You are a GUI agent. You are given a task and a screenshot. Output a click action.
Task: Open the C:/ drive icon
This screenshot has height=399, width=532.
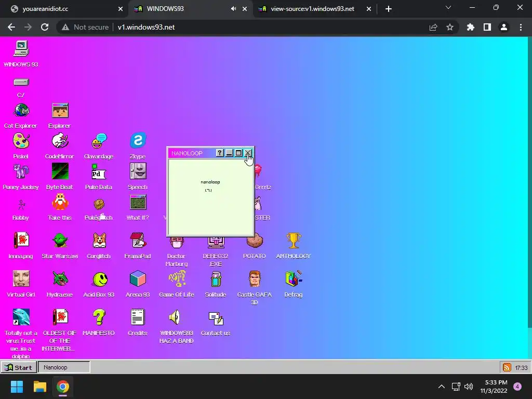pos(21,83)
